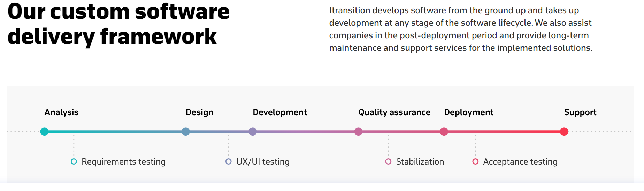The image size is (644, 191).
Task: Click the blue Design timeline dot
Action: [x=186, y=132]
